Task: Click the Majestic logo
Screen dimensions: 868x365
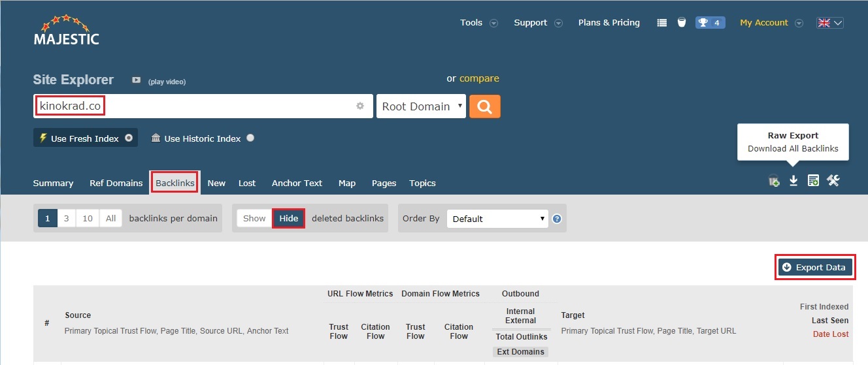Action: [66, 30]
